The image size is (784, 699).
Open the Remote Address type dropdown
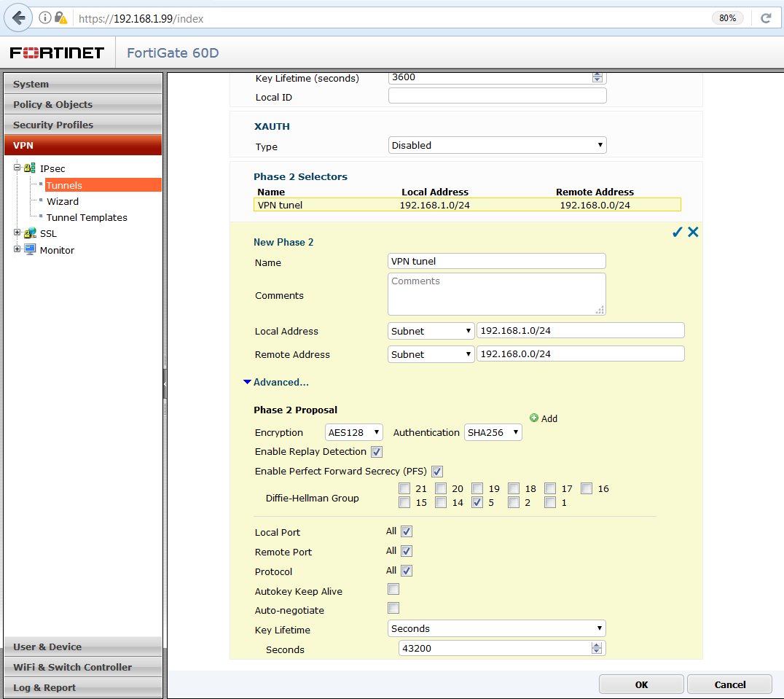click(431, 354)
